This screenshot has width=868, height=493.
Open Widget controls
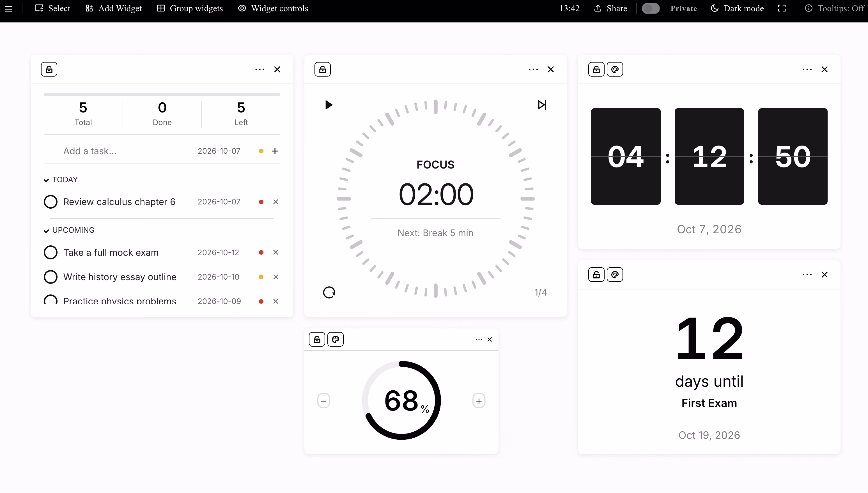(x=273, y=8)
